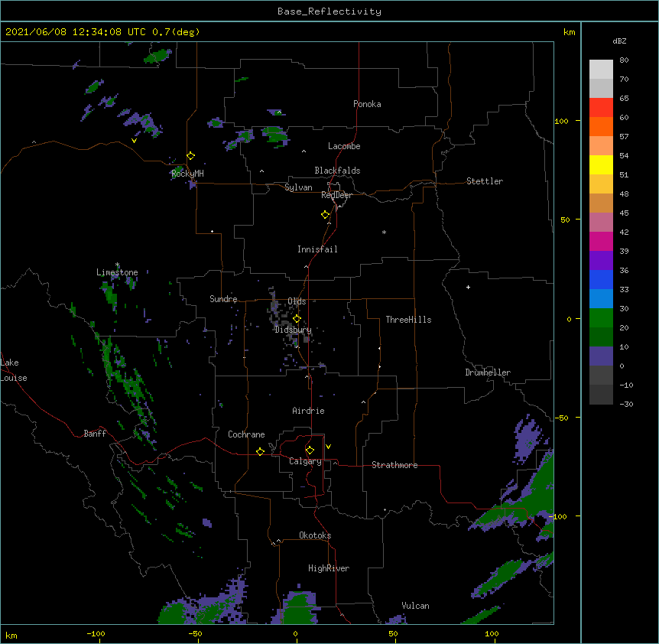Screen dimensions: 659x644
Task: Click the ThreeHills town label
Action: click(408, 320)
